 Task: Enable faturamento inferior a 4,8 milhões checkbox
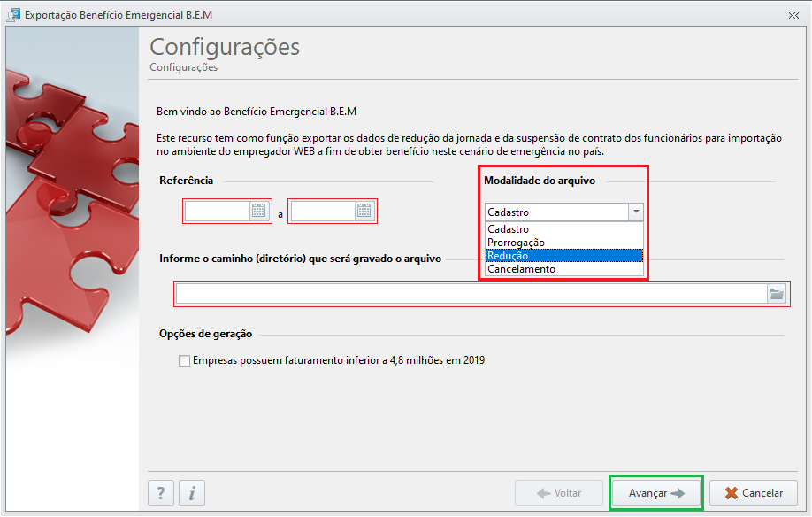pos(184,360)
